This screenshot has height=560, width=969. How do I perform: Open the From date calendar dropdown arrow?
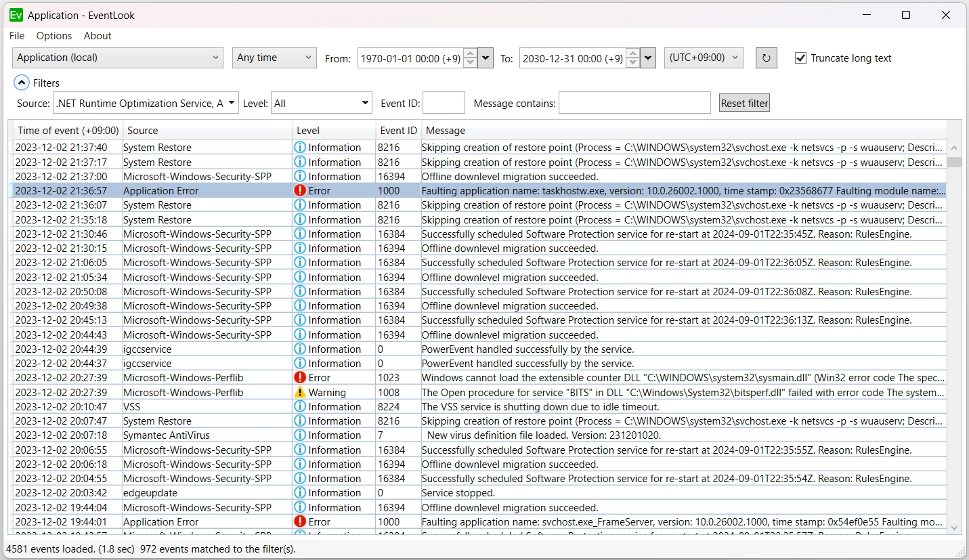point(486,58)
